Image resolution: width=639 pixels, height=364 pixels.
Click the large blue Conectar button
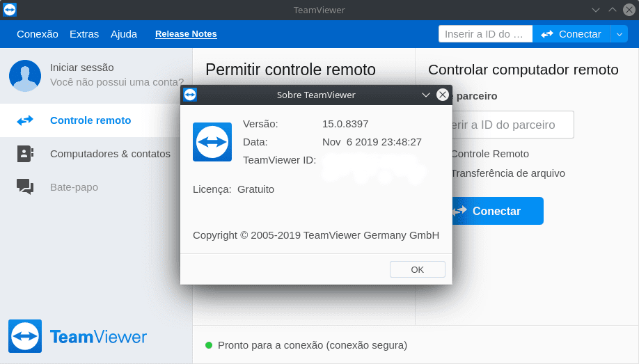point(498,211)
